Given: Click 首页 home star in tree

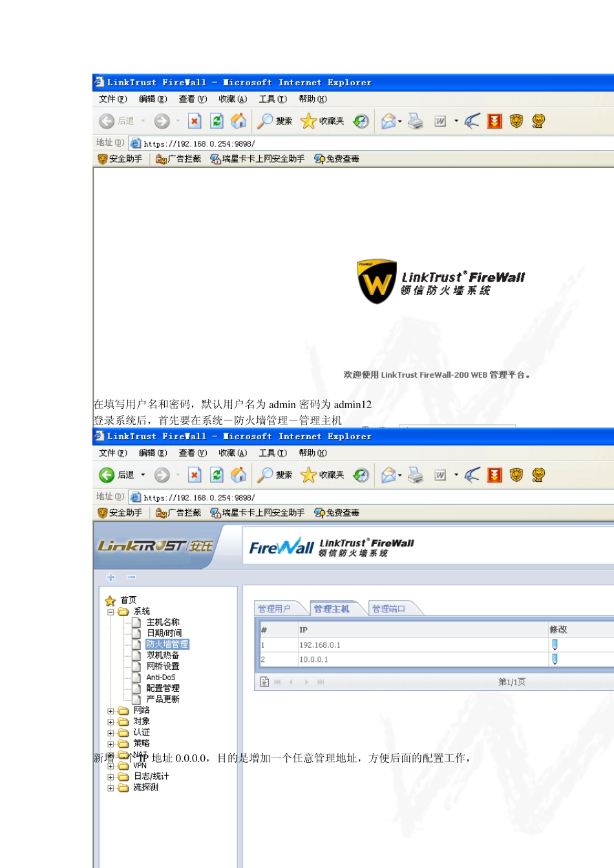Looking at the screenshot, I should coord(111,601).
